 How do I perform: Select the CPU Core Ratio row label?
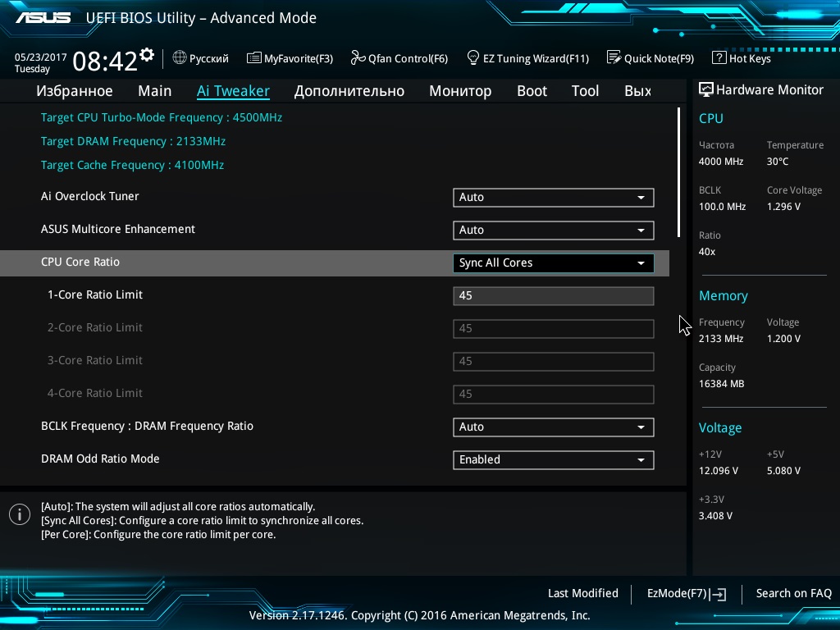(x=80, y=262)
